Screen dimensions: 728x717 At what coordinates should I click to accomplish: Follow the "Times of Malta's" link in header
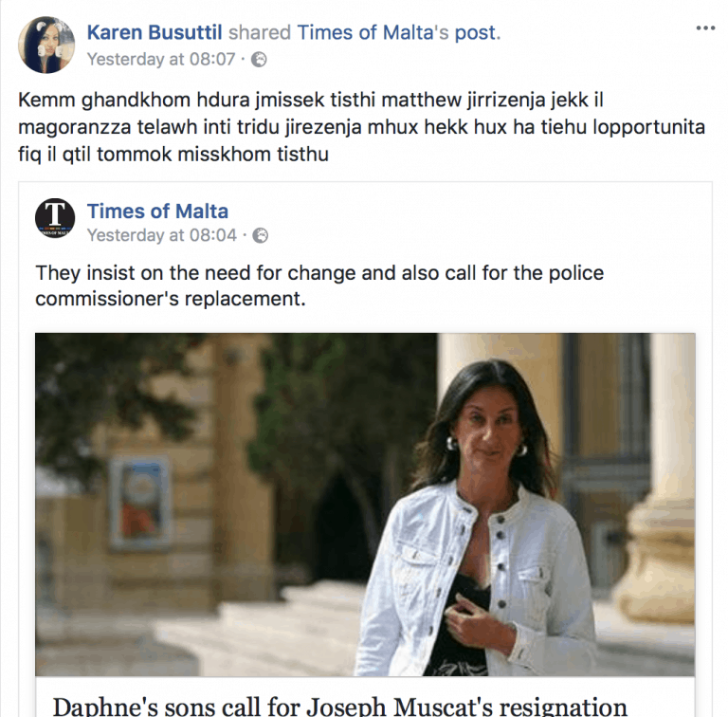pos(373,32)
